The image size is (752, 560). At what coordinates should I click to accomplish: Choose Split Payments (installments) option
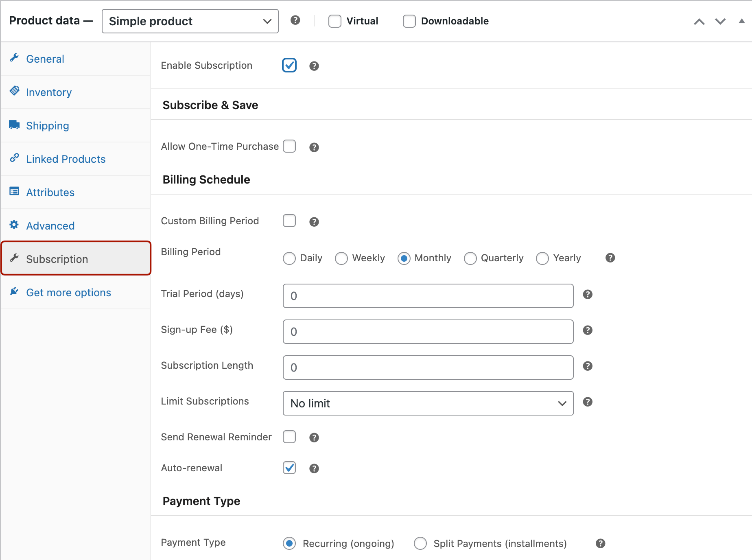(420, 543)
